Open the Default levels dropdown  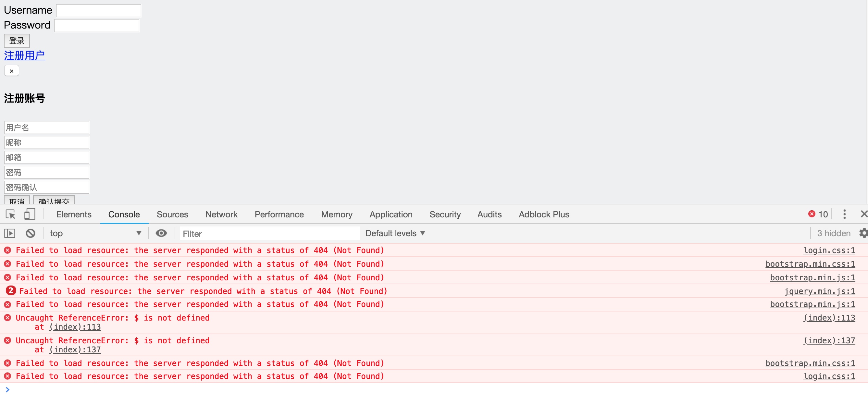tap(395, 233)
